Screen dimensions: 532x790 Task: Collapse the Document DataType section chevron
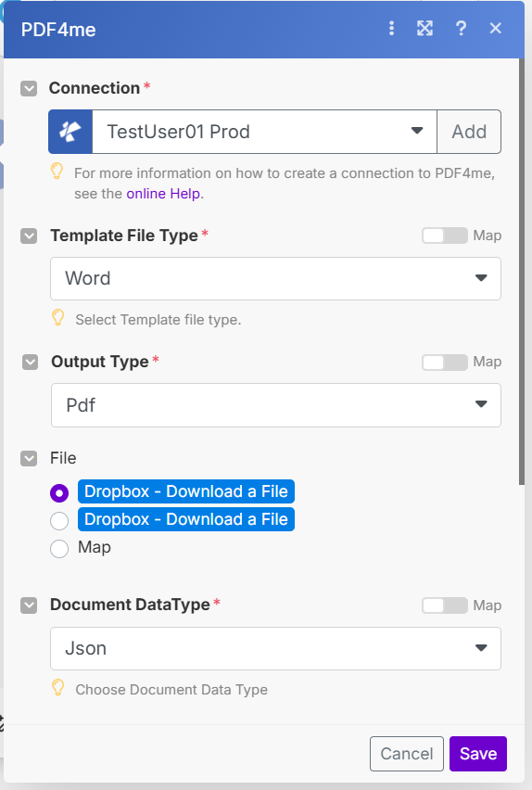point(29,605)
